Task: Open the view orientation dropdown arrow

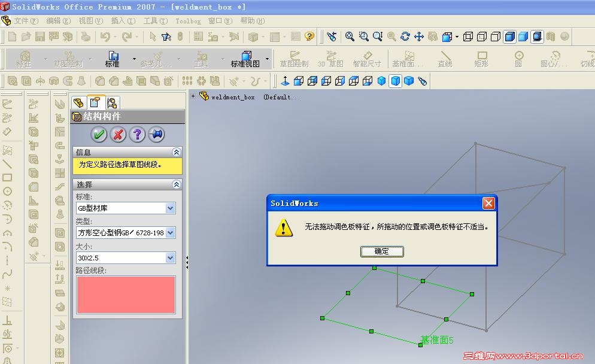Action: (x=457, y=37)
